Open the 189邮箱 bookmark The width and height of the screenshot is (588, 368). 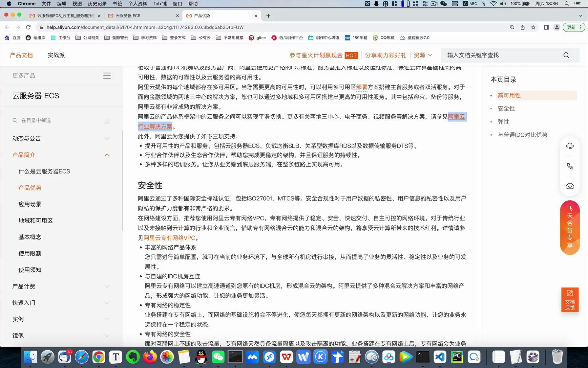pos(356,38)
